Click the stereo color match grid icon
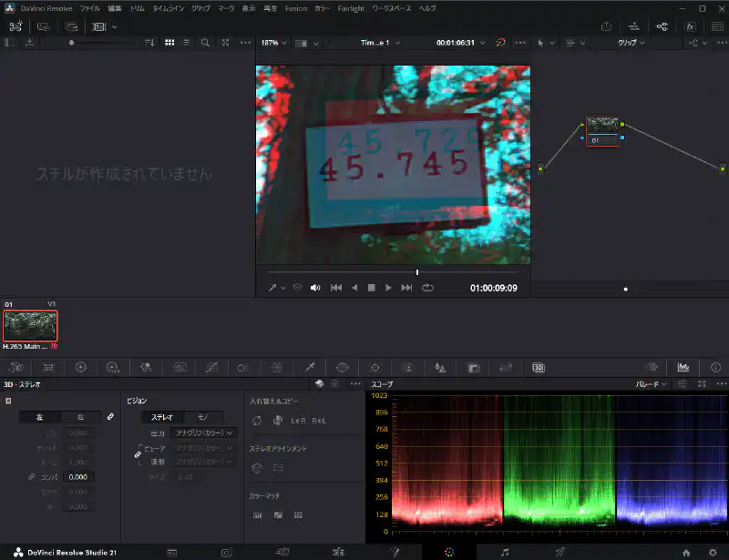Image resolution: width=729 pixels, height=560 pixels. (x=298, y=514)
